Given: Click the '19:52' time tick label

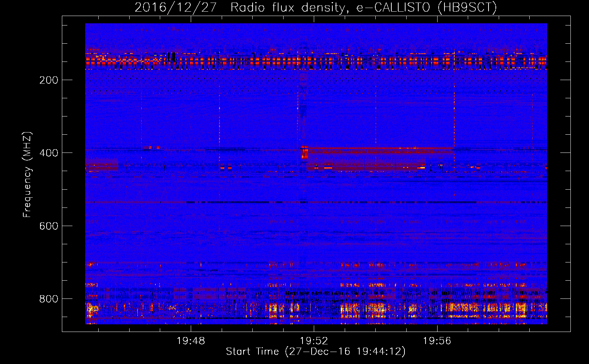Looking at the screenshot, I should coord(314,341).
